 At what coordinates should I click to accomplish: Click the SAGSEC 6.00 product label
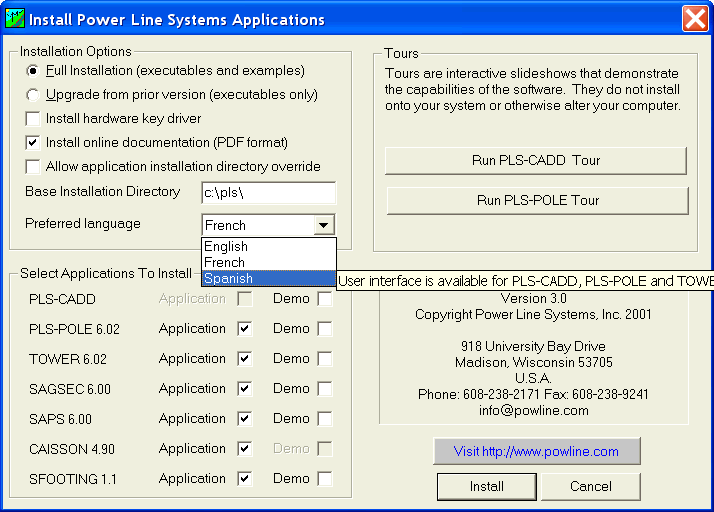(x=70, y=389)
